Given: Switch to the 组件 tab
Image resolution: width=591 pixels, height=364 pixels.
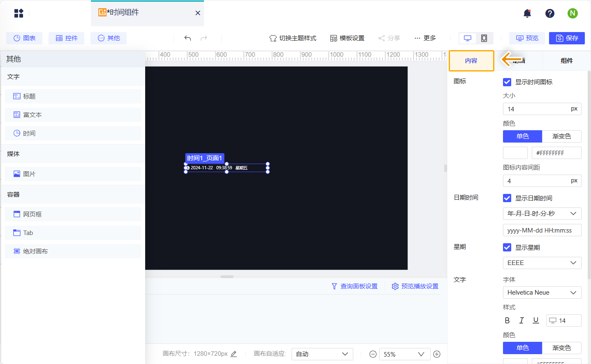Looking at the screenshot, I should tap(567, 61).
